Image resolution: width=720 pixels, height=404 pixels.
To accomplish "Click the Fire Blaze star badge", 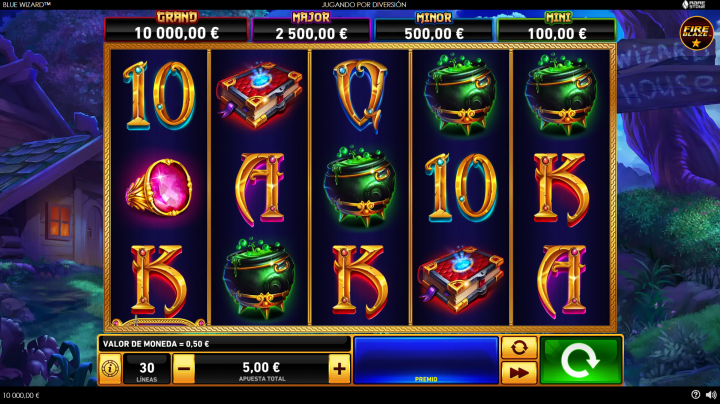I will (697, 33).
